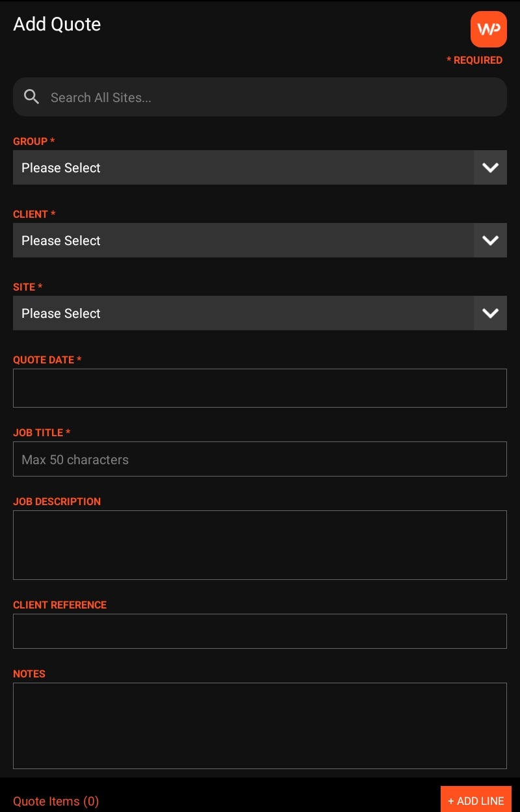Click the Add Quote page heading
The width and height of the screenshot is (520, 812).
(x=57, y=24)
